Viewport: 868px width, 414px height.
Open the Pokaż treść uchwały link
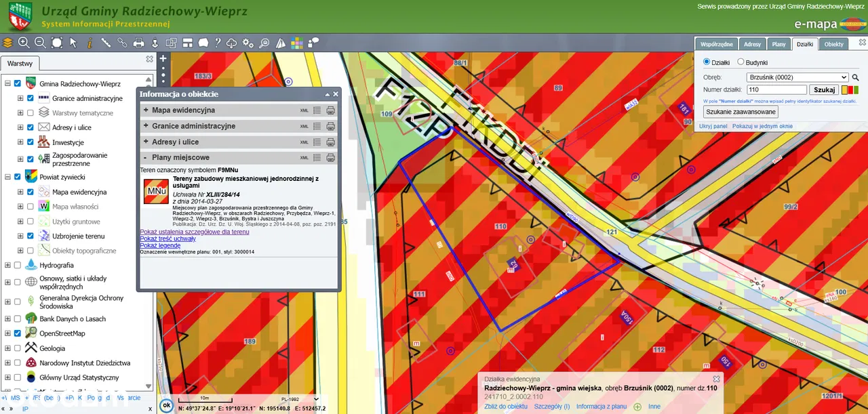click(167, 239)
